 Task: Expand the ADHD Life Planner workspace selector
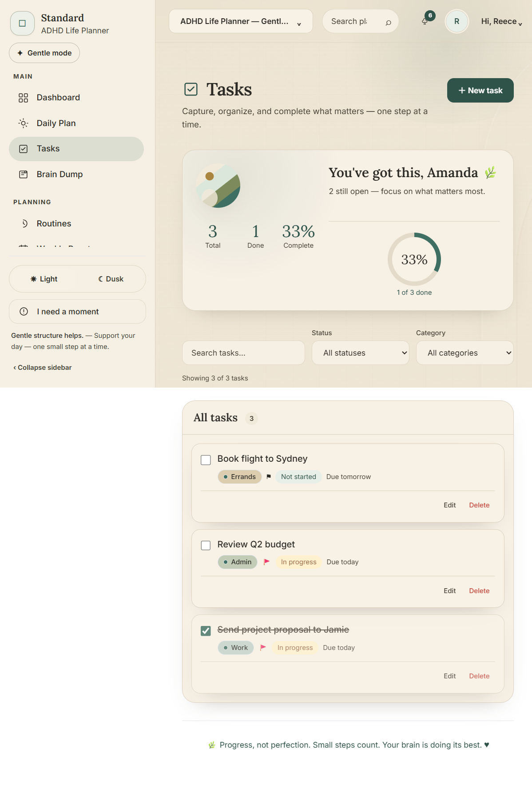click(x=241, y=21)
